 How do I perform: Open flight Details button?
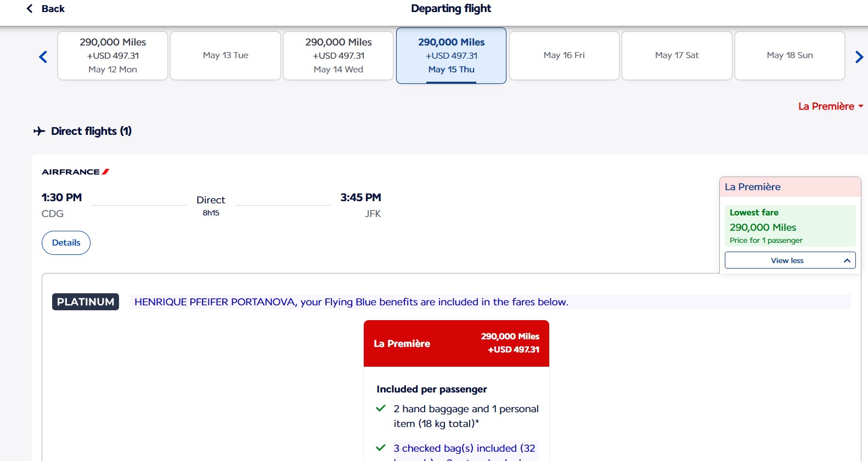66,243
